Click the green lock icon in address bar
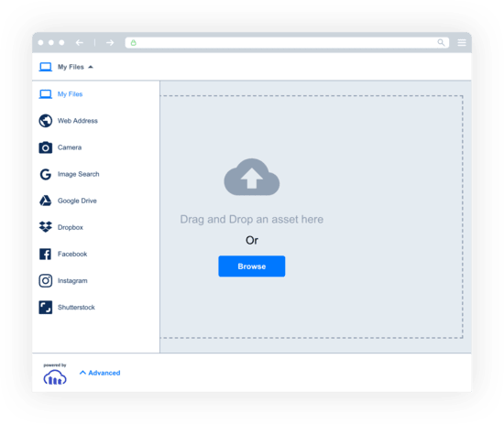This screenshot has height=424, width=504. tap(134, 42)
